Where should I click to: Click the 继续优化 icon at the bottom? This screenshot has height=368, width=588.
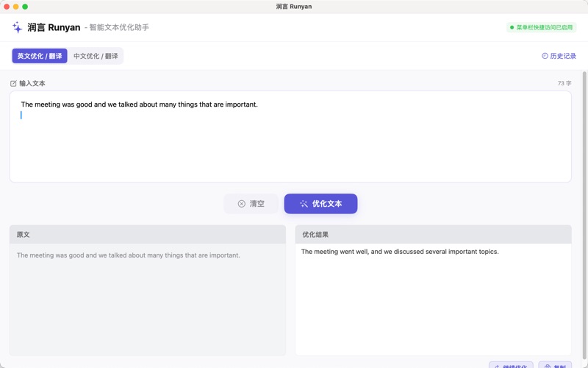click(498, 366)
